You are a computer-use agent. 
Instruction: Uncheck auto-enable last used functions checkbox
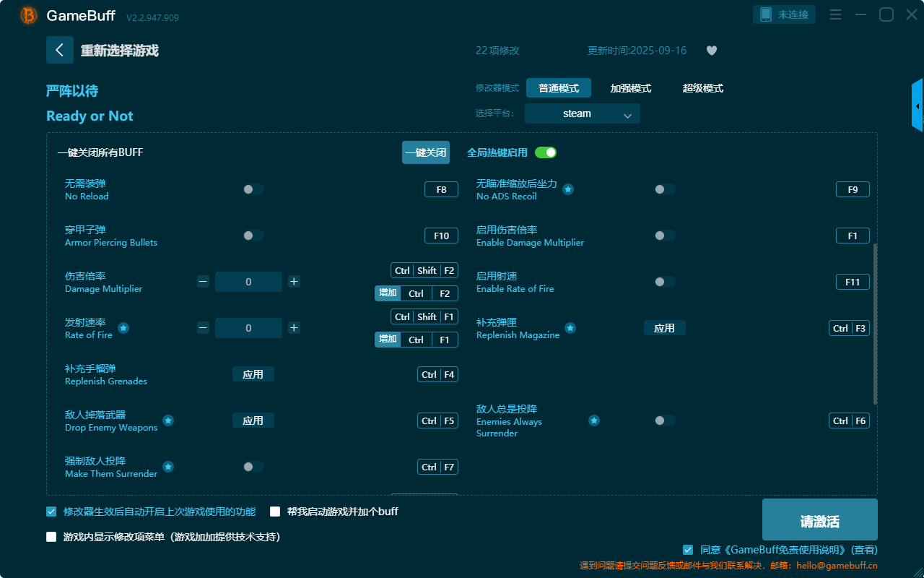[51, 512]
